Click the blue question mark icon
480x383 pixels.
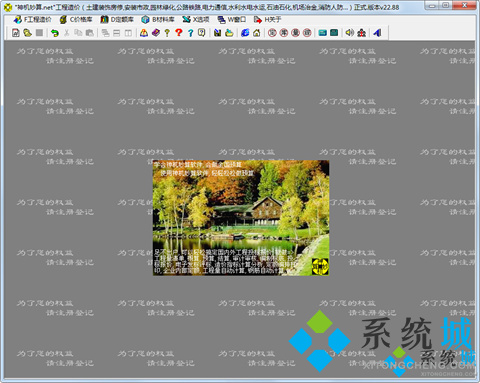tap(190, 33)
